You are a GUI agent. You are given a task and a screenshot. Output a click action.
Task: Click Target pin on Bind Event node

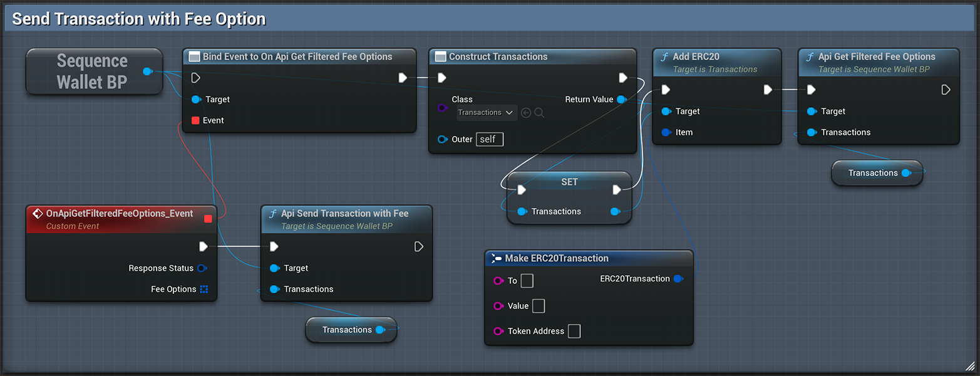[x=195, y=99]
